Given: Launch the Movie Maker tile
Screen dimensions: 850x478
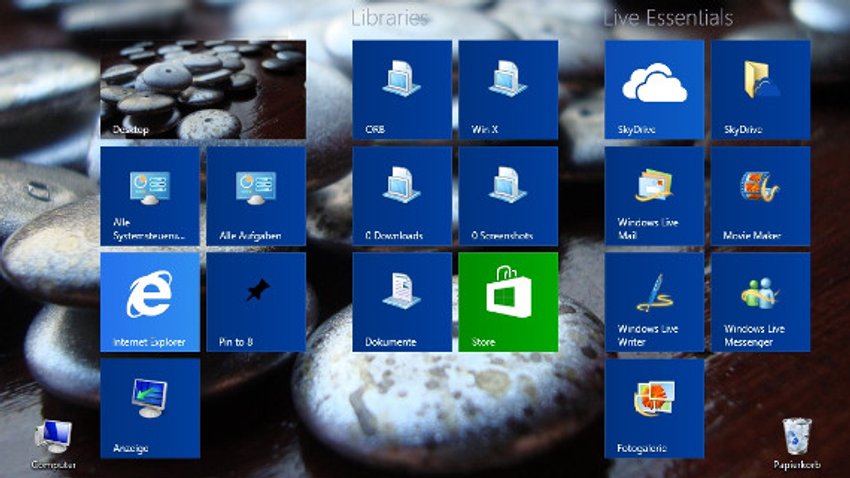Looking at the screenshot, I should [x=761, y=196].
